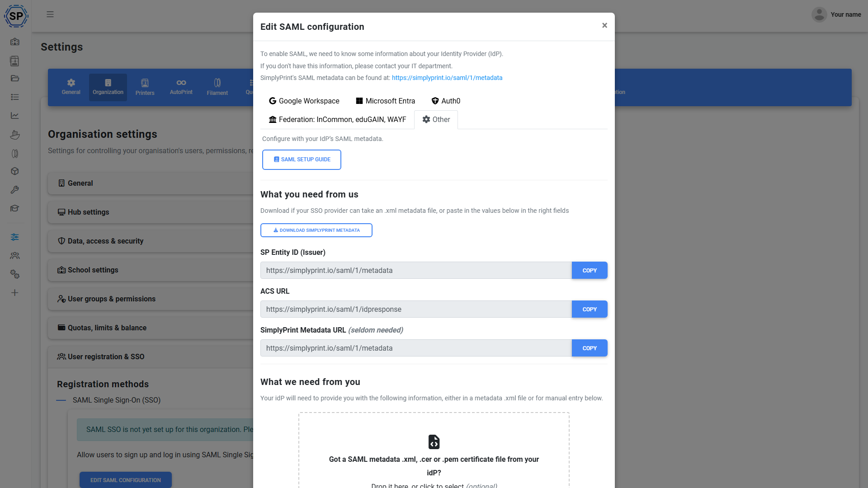Open the gears sidebar icon
Screen dimensions: 868x488
click(x=15, y=274)
